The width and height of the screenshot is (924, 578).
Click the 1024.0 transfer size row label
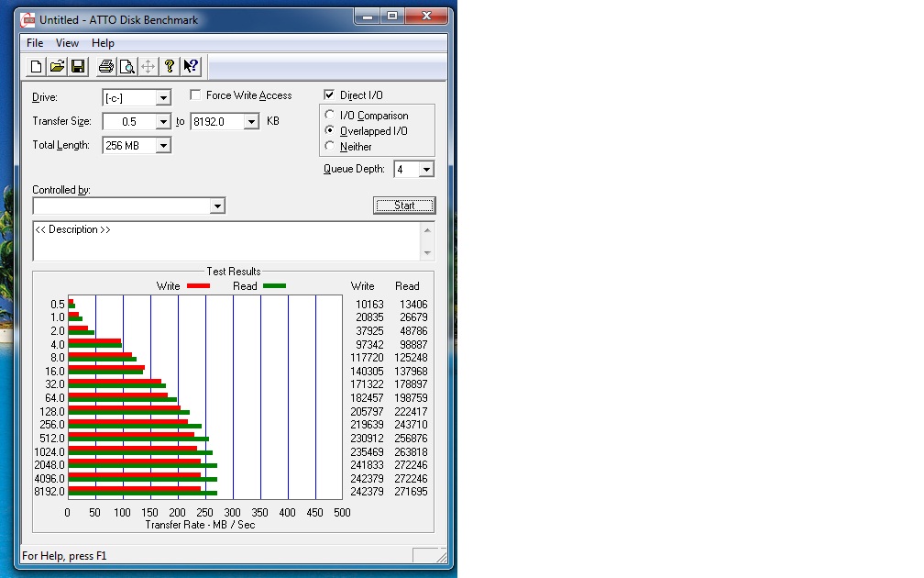point(49,451)
